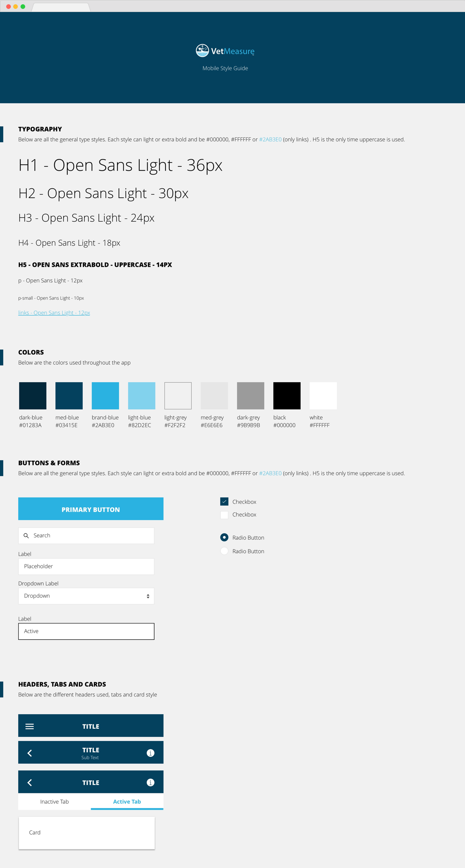Click #2AB3E0 link in Typography description
Screen dimensions: 465x868
[270, 139]
